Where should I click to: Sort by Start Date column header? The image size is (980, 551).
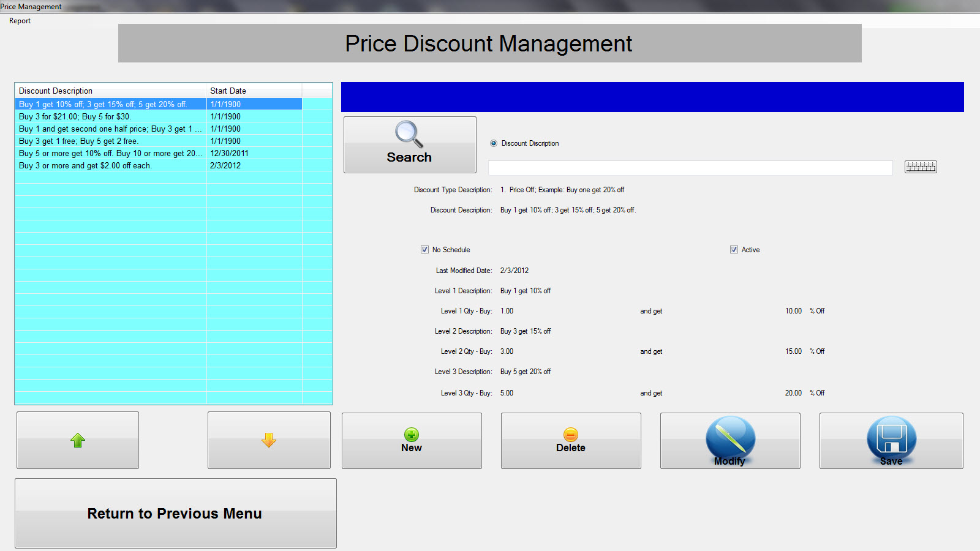pyautogui.click(x=254, y=91)
